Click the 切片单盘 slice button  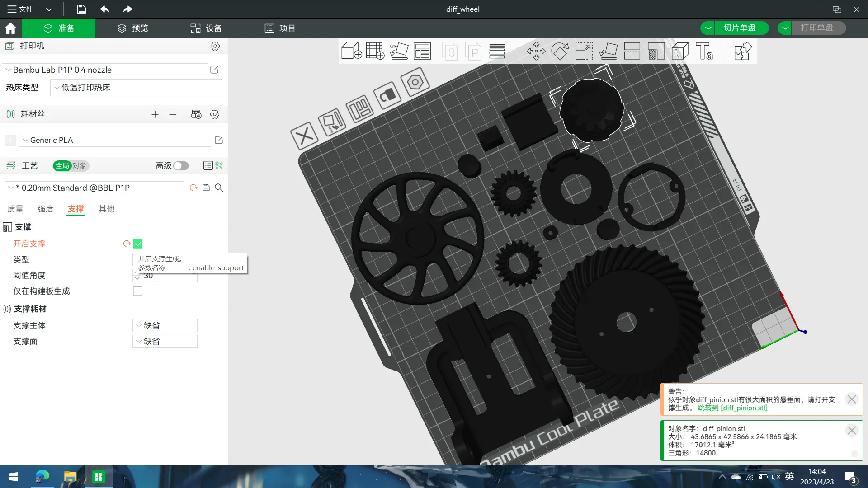pyautogui.click(x=739, y=28)
